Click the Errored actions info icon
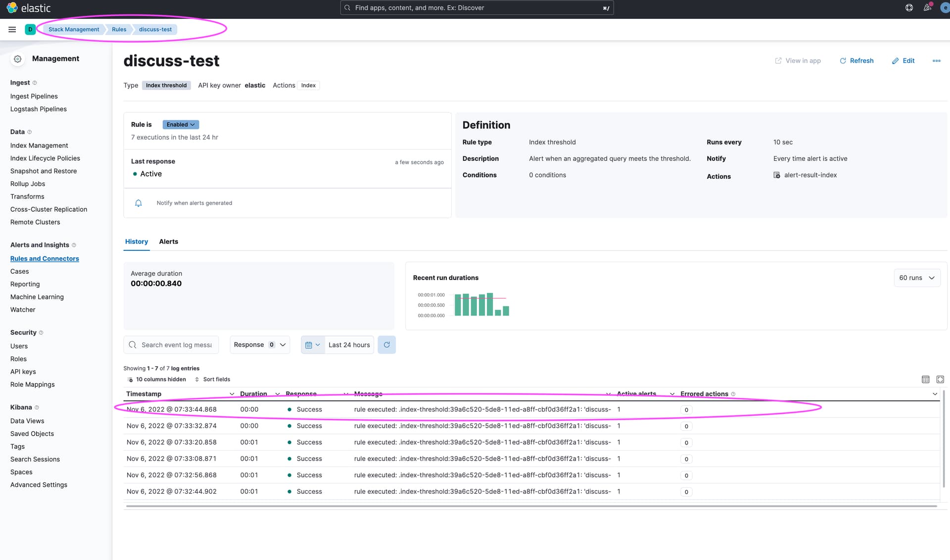Image resolution: width=950 pixels, height=560 pixels. [x=733, y=394]
